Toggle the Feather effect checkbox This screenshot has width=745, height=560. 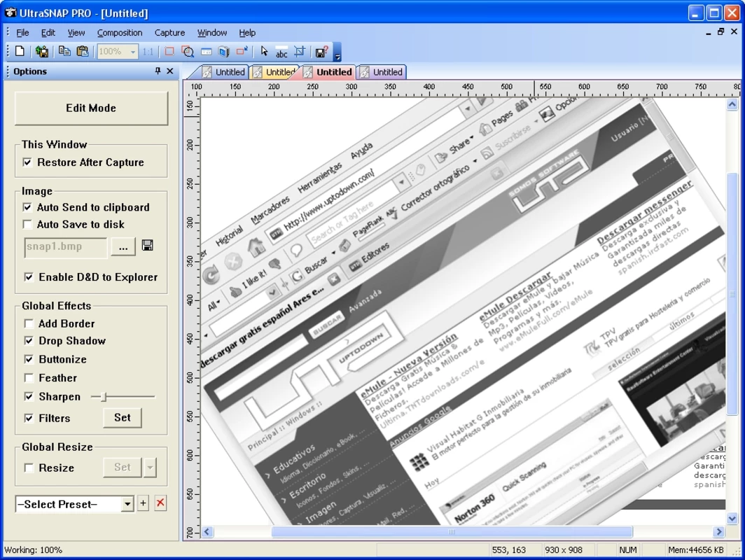coord(29,378)
